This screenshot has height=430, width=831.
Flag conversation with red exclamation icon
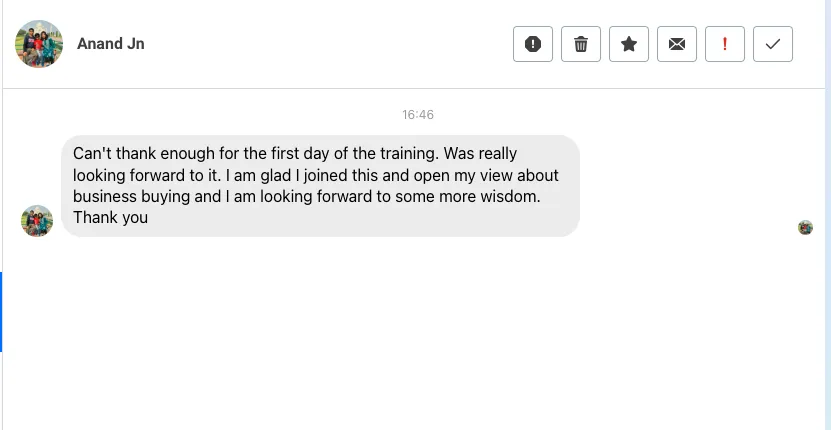click(725, 44)
